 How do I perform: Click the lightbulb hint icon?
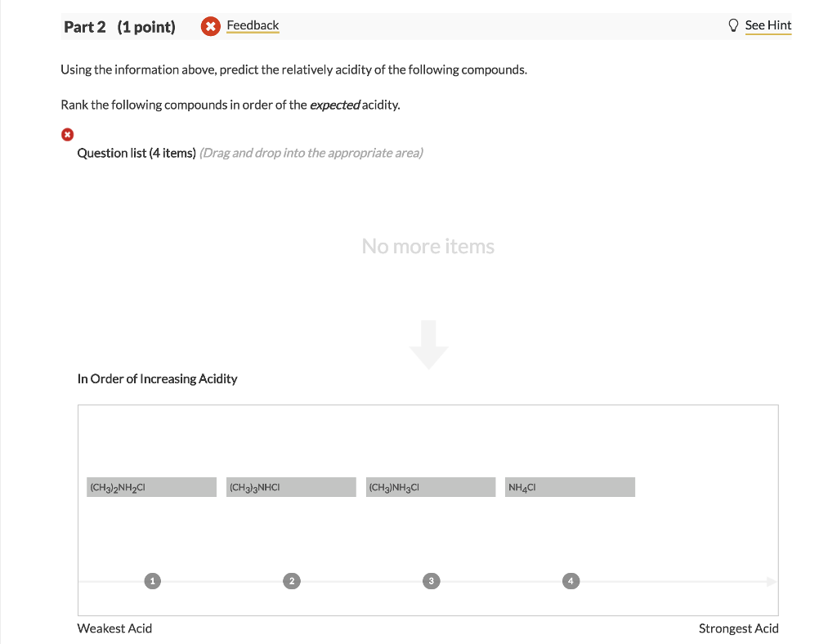coord(733,26)
